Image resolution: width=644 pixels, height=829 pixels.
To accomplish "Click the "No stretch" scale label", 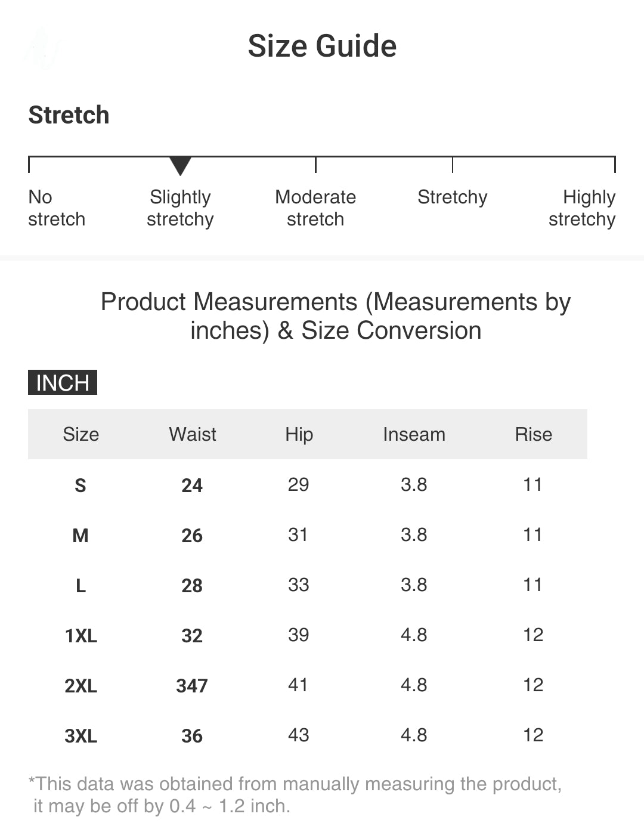I will click(x=57, y=208).
